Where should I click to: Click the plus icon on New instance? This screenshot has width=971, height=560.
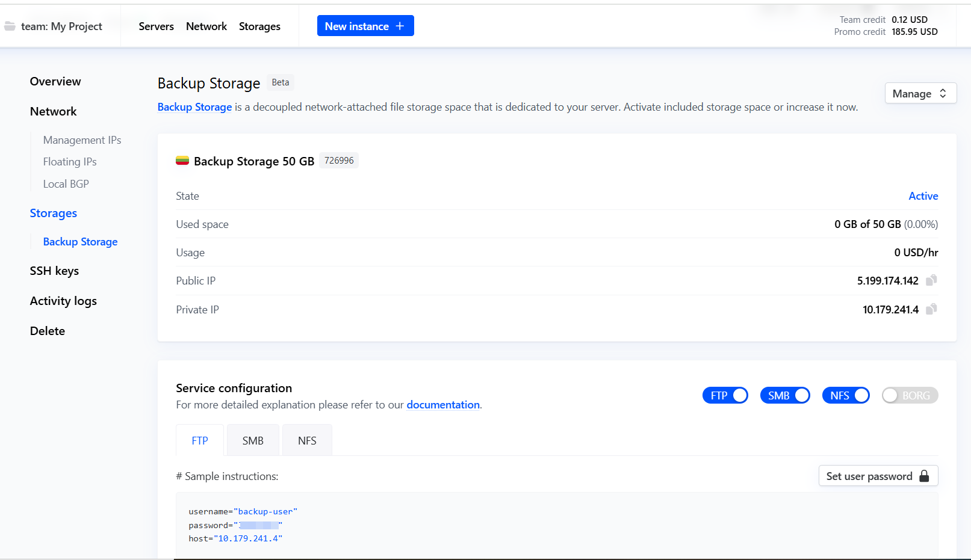400,26
